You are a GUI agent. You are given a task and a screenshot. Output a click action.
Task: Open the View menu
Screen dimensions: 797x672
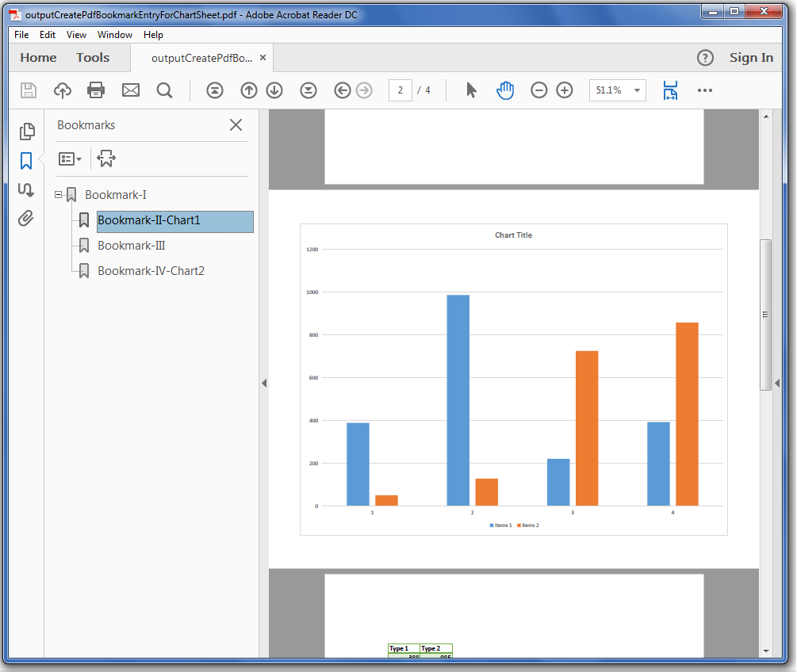(x=76, y=35)
